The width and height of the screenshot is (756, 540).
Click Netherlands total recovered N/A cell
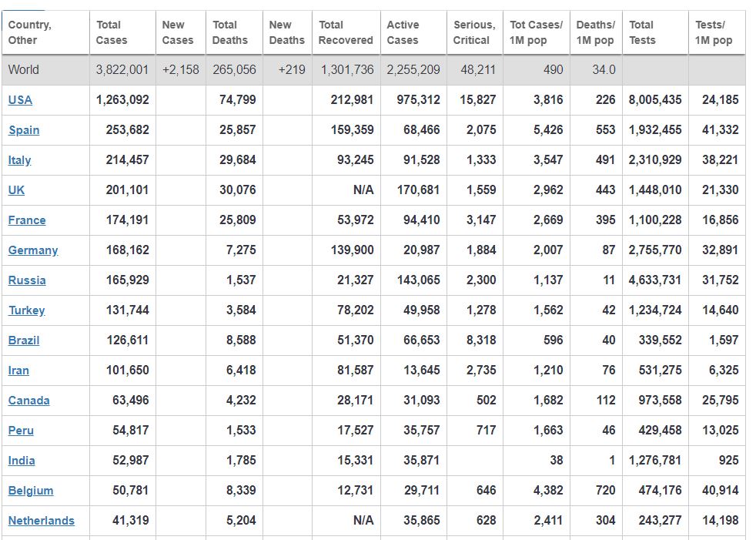click(363, 521)
